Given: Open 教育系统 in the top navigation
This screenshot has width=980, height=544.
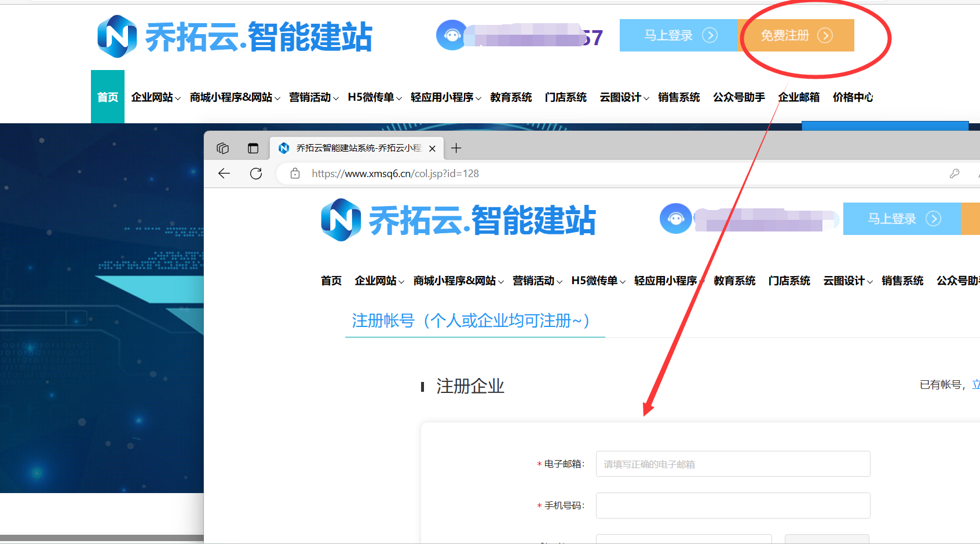Looking at the screenshot, I should [x=511, y=97].
